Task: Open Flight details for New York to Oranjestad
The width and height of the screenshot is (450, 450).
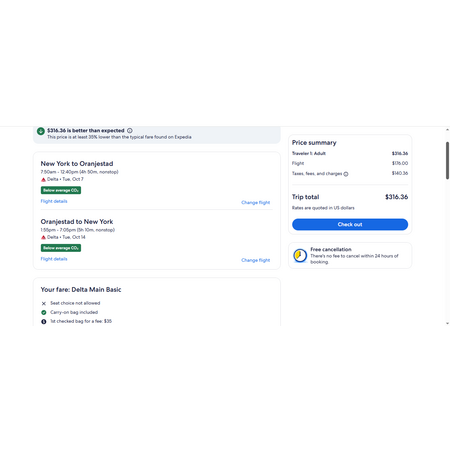Action: click(54, 201)
